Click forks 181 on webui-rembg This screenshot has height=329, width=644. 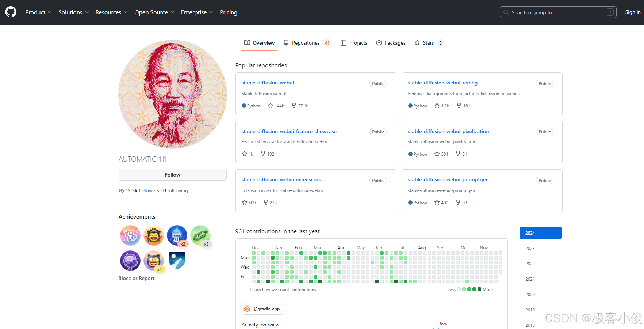[x=463, y=106]
